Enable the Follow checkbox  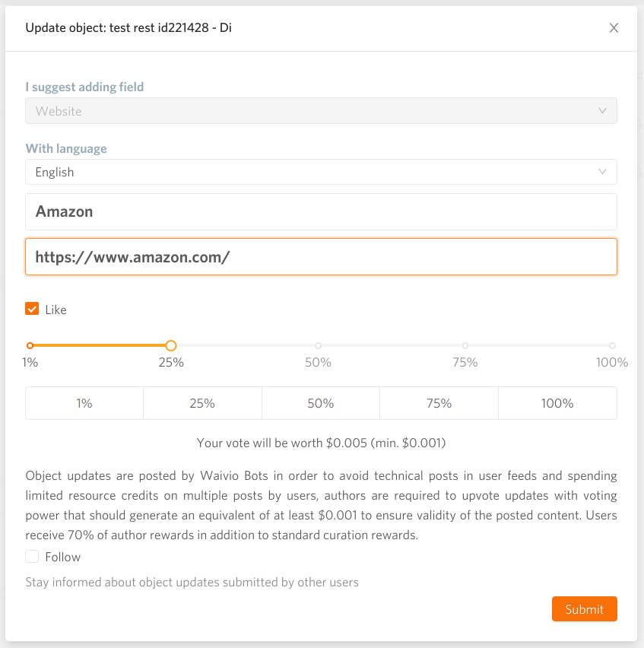coord(32,556)
